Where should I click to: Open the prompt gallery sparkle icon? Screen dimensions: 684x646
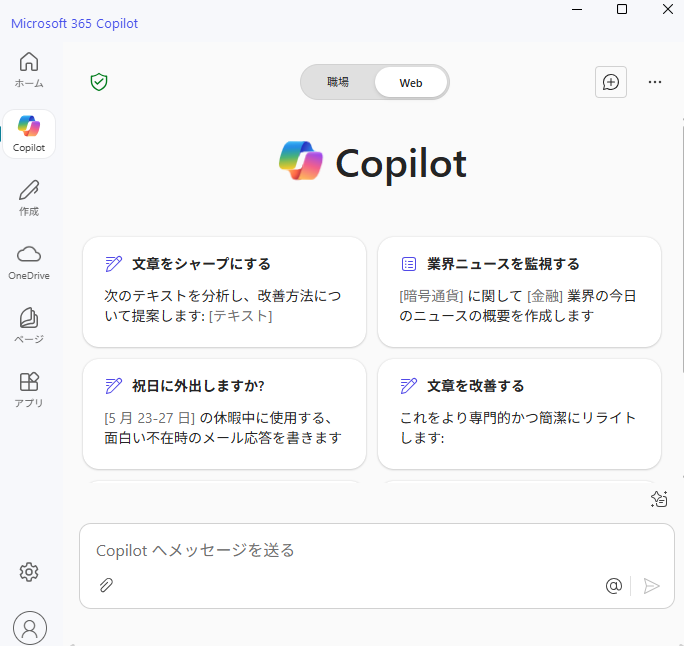tap(659, 499)
